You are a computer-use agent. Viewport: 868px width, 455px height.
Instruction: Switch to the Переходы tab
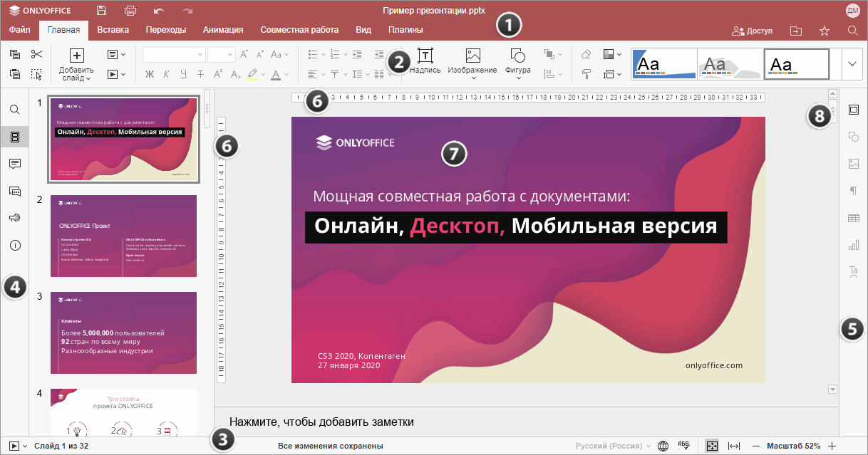point(166,30)
